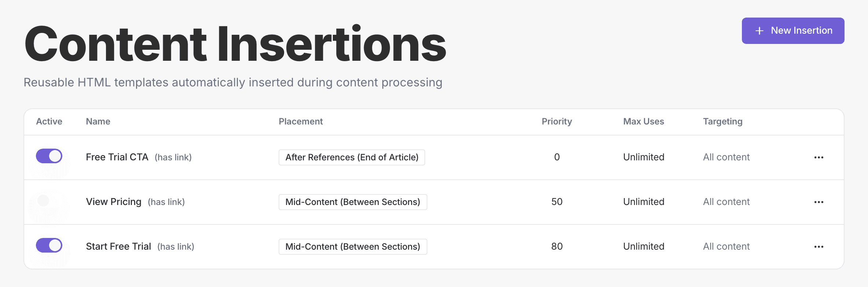Click the plus icon on New Insertion button
The width and height of the screenshot is (868, 287).
point(758,31)
